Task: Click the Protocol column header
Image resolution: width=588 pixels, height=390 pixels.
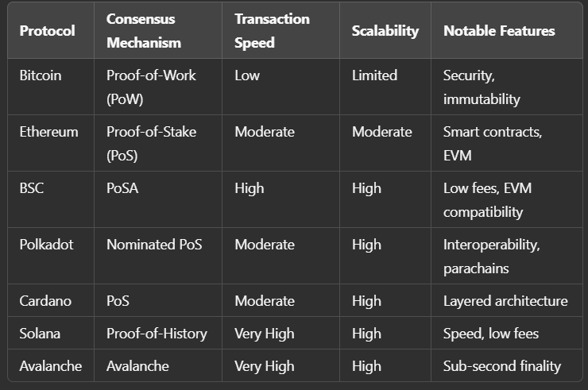Action: point(47,31)
